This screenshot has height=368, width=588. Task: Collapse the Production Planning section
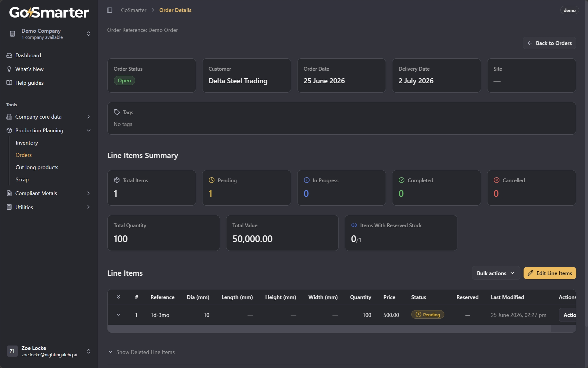[89, 131]
